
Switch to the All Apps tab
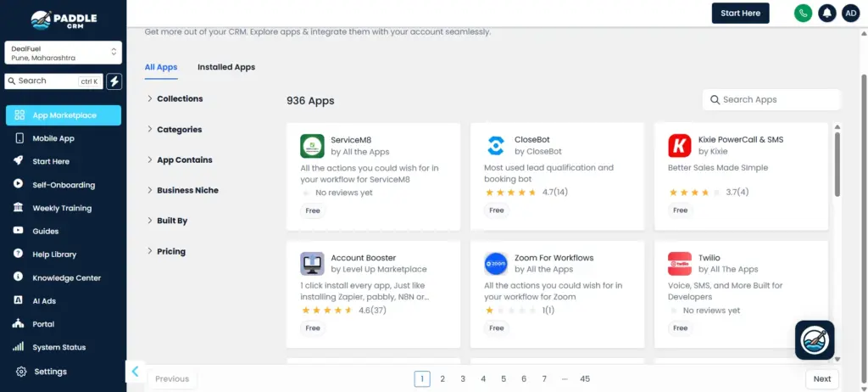[x=161, y=67]
